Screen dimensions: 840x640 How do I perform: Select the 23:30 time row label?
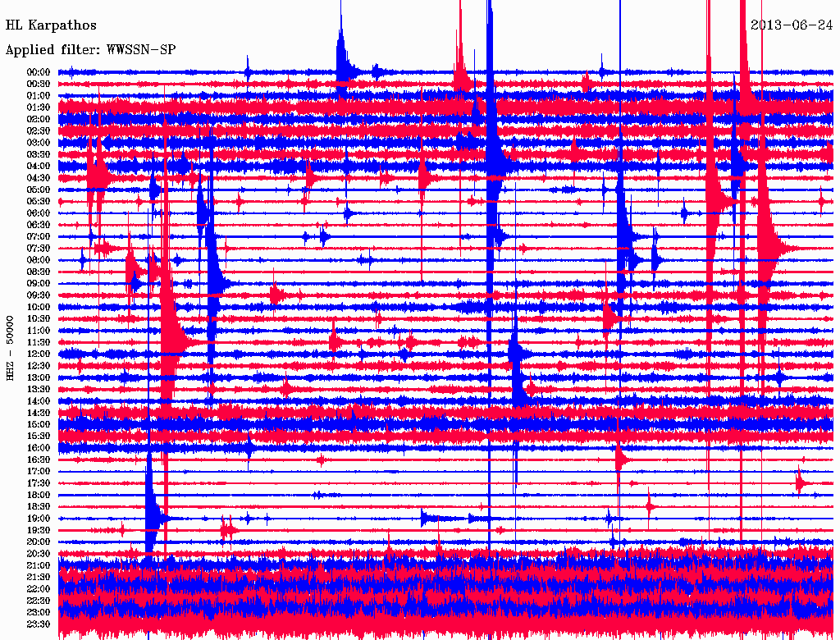(x=39, y=624)
